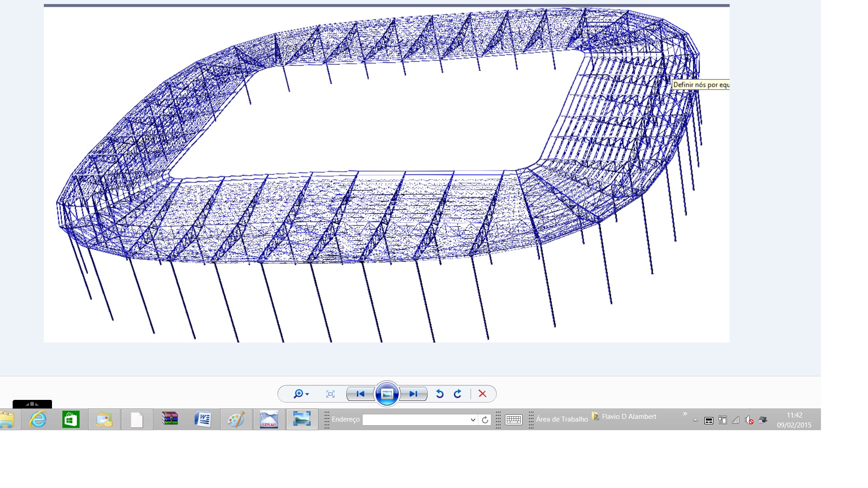Open the zoom magnifier control
Viewport: 868px width, 488px height.
click(x=301, y=394)
